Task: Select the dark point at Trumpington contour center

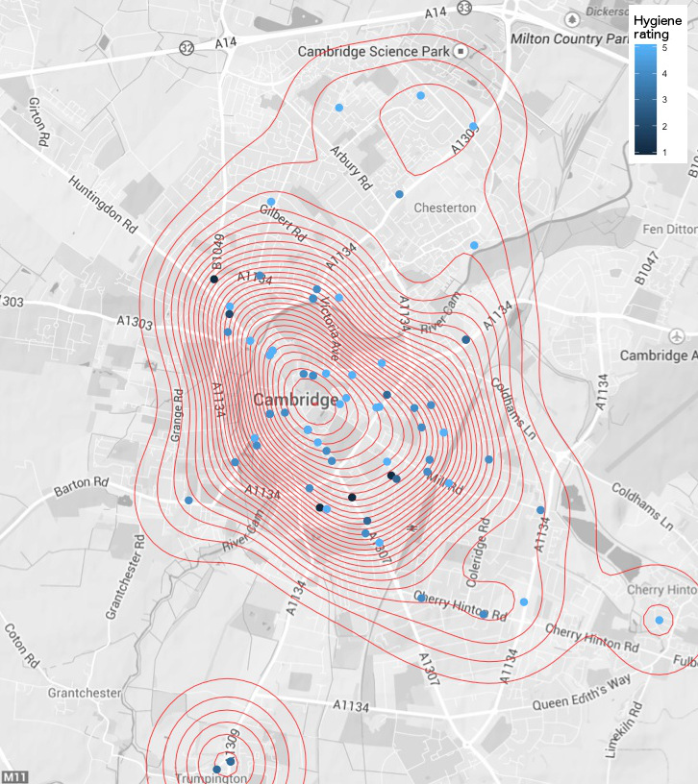Action: click(x=230, y=761)
